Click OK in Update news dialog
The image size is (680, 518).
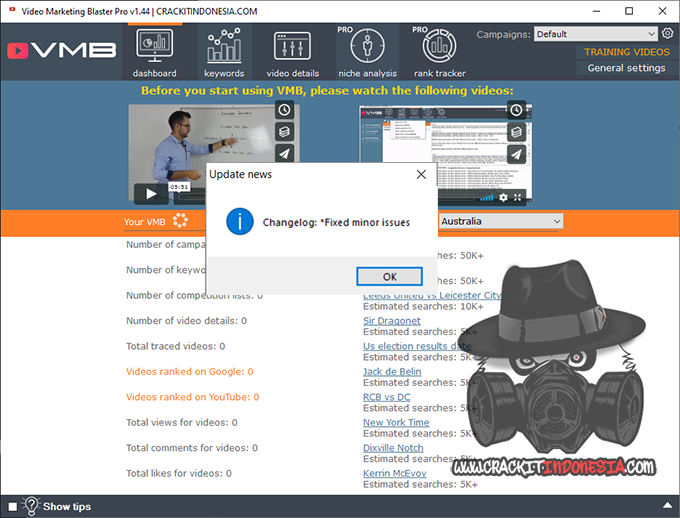click(389, 276)
